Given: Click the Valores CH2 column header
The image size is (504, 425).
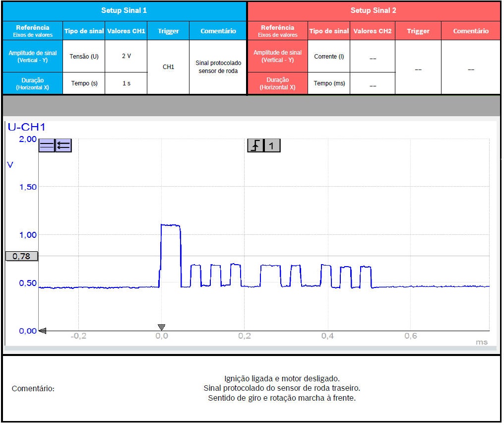Looking at the screenshot, I should tap(372, 31).
